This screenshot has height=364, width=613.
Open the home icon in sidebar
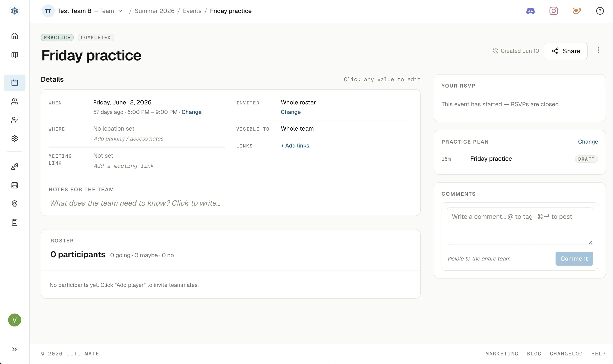(x=14, y=36)
